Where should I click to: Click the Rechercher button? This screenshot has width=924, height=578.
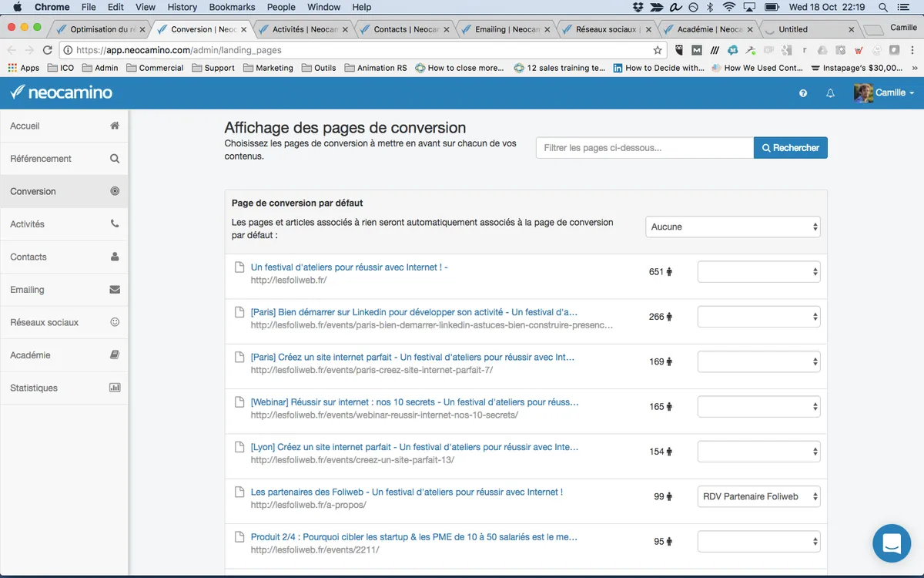pos(790,148)
